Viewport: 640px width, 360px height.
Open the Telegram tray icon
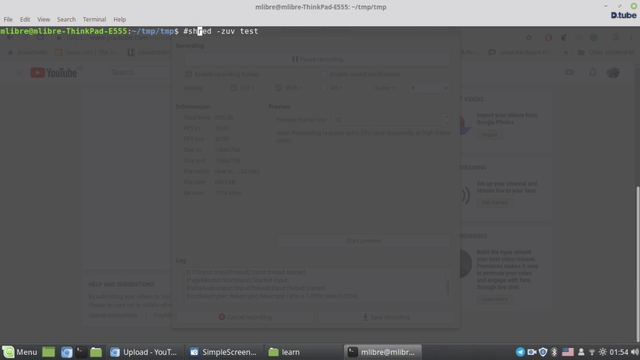coord(520,352)
